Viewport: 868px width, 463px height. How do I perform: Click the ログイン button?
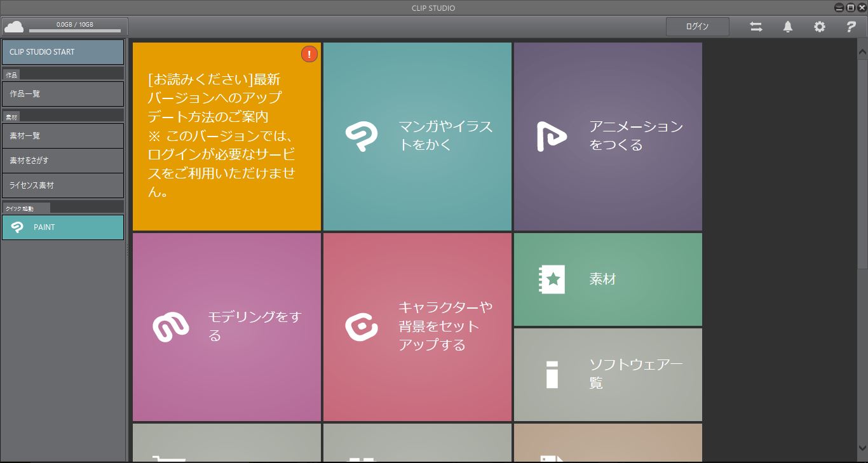(x=697, y=27)
